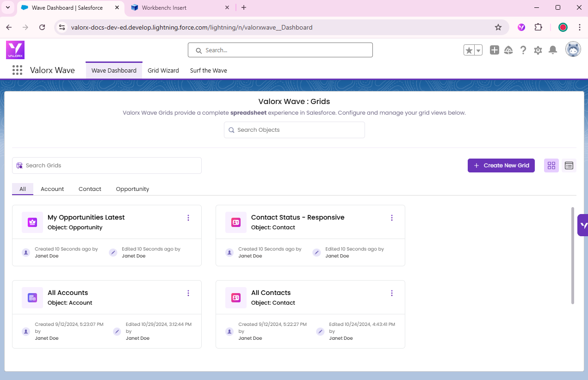Switch to list table view
The image size is (588, 380).
point(569,165)
